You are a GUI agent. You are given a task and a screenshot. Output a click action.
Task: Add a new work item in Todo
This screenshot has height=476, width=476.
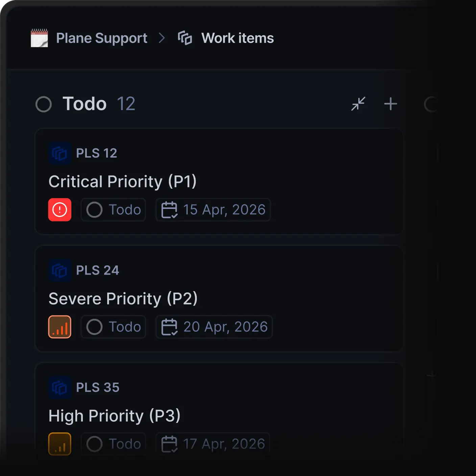(x=390, y=104)
